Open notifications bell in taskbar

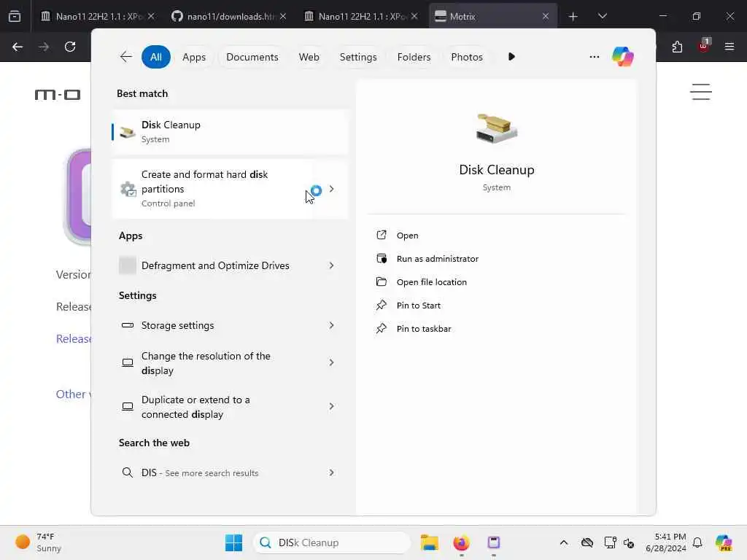(x=697, y=542)
